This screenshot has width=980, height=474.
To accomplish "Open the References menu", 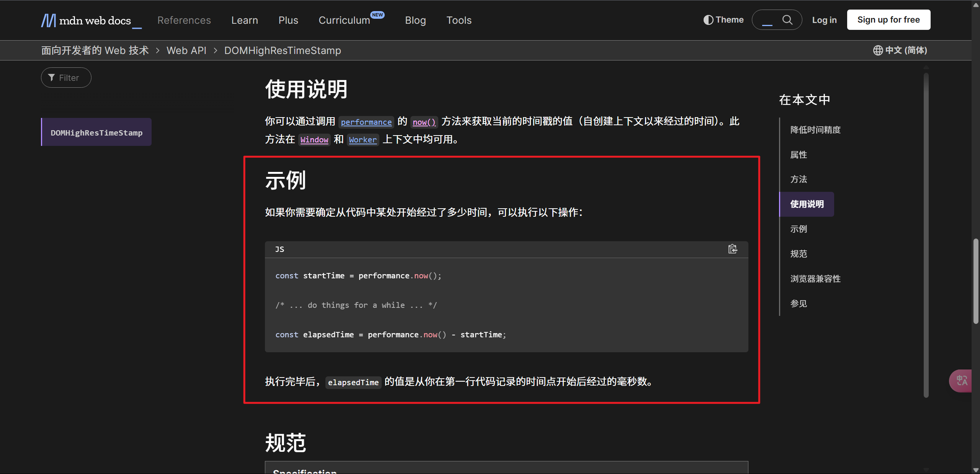I will (x=184, y=20).
